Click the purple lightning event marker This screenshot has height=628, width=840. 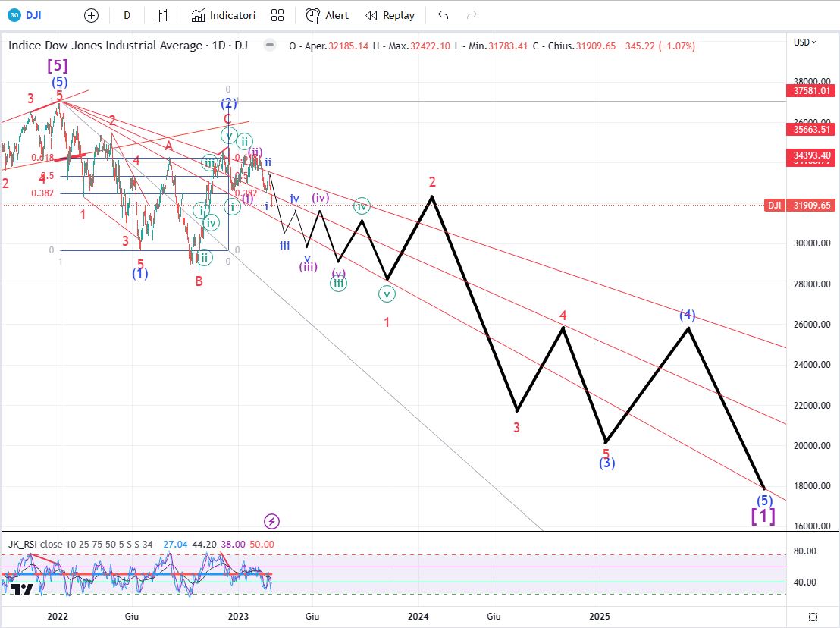point(271,521)
